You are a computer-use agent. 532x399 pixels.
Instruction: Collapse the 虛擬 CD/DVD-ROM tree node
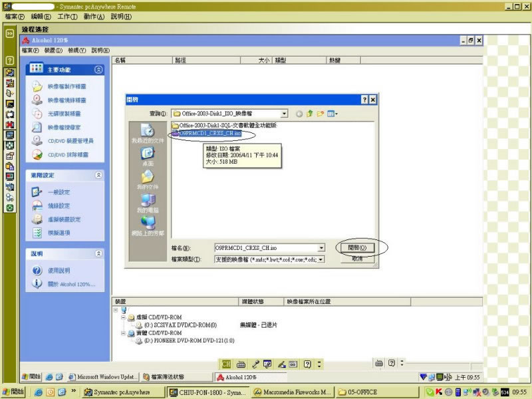coord(123,318)
